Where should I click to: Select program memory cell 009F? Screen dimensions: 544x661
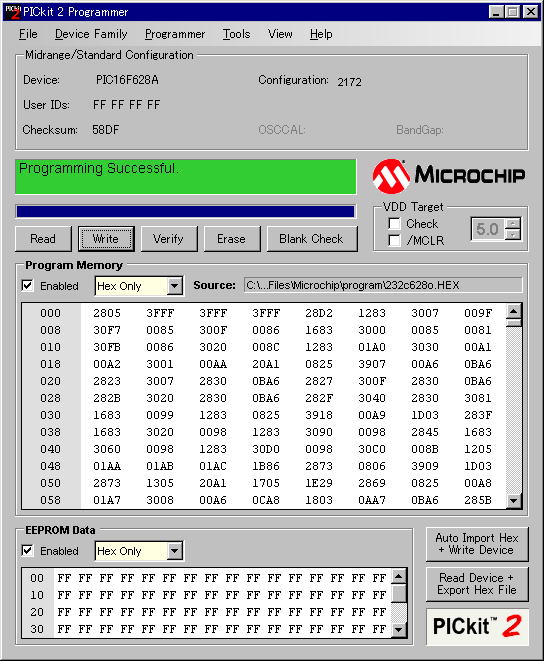point(478,313)
